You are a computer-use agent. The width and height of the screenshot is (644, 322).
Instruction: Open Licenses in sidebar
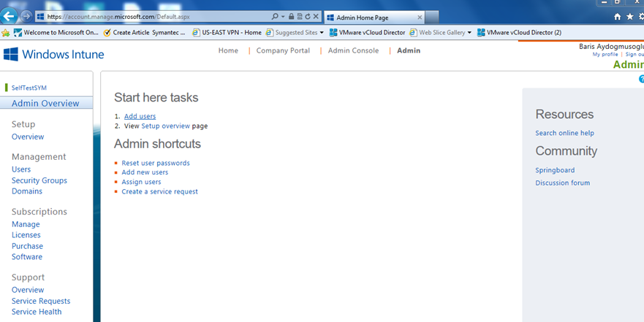pos(26,235)
